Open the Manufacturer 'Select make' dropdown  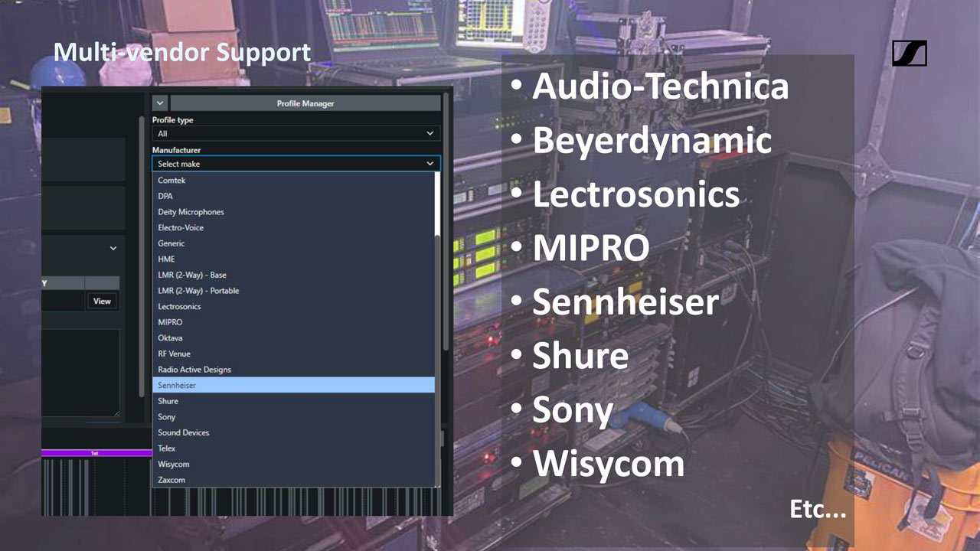pyautogui.click(x=296, y=164)
